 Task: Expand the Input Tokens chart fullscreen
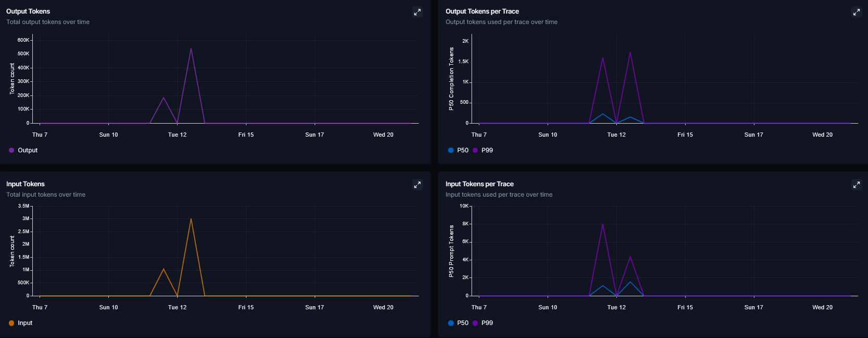click(x=417, y=185)
